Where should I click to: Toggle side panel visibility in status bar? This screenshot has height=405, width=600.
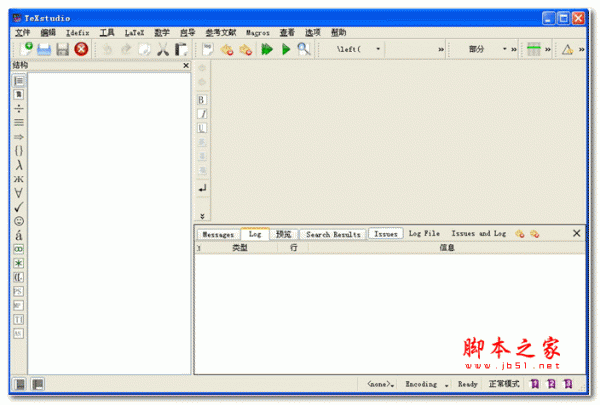[20, 384]
